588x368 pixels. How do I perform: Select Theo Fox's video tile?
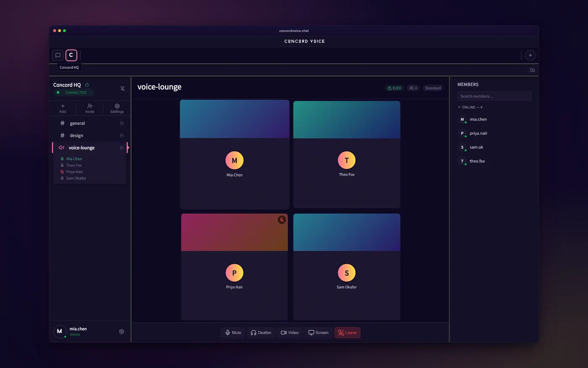(x=346, y=154)
